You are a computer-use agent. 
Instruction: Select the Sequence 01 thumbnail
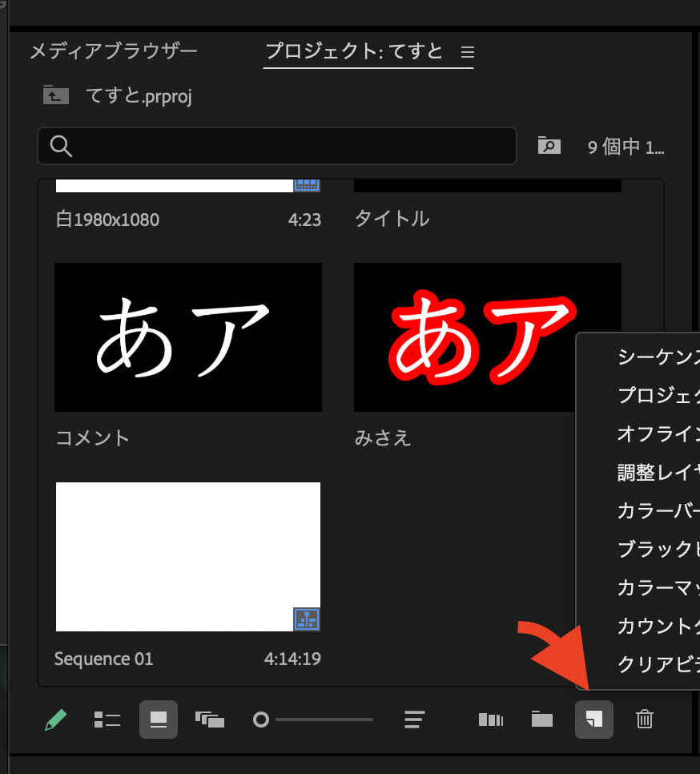(188, 557)
